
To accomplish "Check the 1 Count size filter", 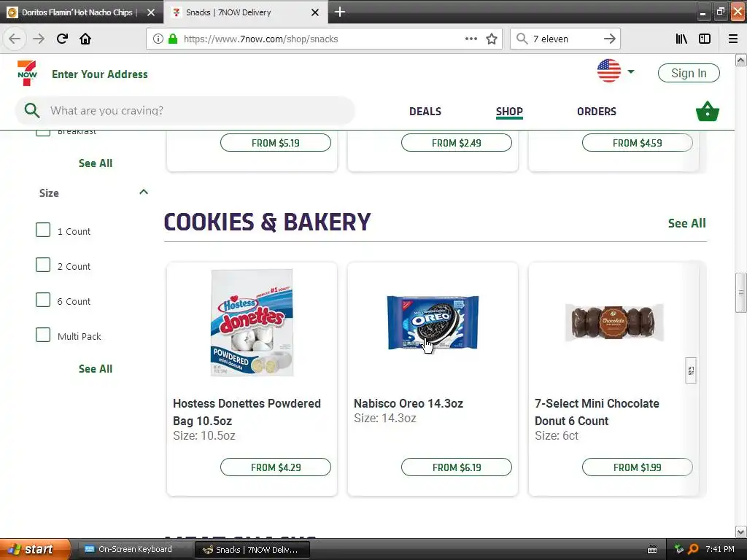I will click(43, 230).
